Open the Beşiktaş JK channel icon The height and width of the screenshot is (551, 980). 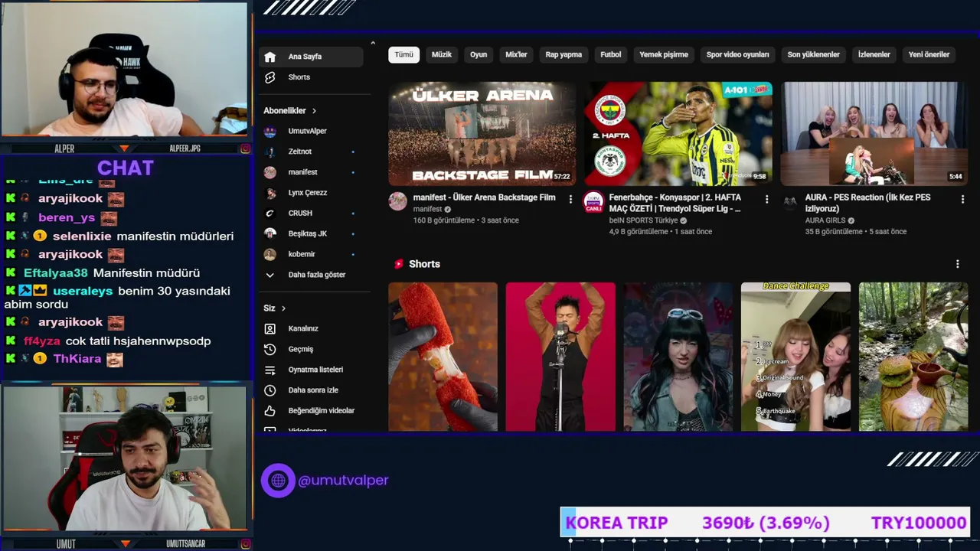pos(269,233)
